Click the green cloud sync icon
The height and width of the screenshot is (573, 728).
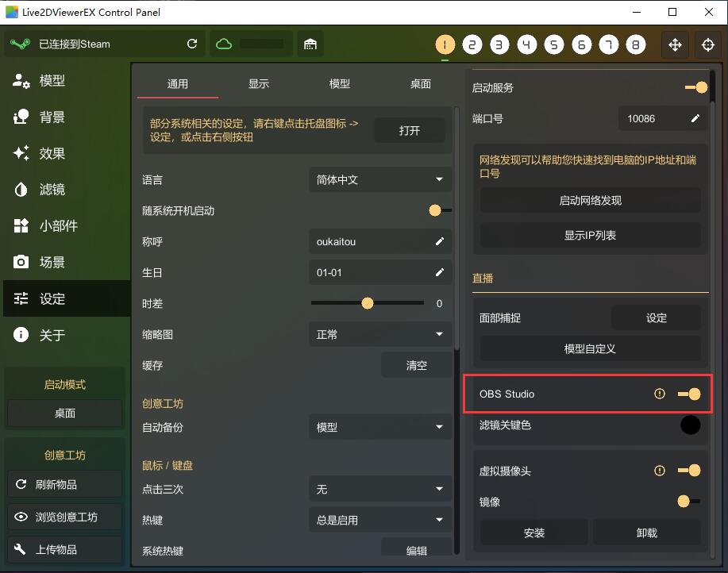click(x=224, y=44)
